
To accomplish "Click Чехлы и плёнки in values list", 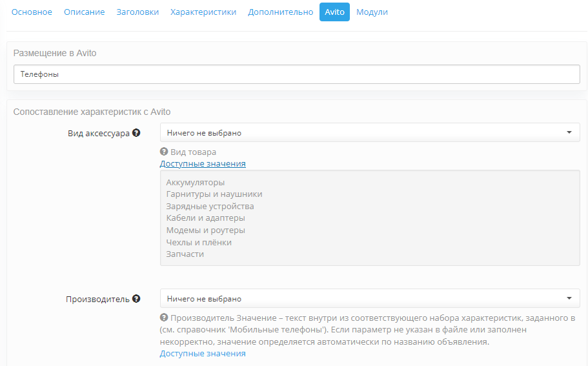I will click(x=199, y=242).
